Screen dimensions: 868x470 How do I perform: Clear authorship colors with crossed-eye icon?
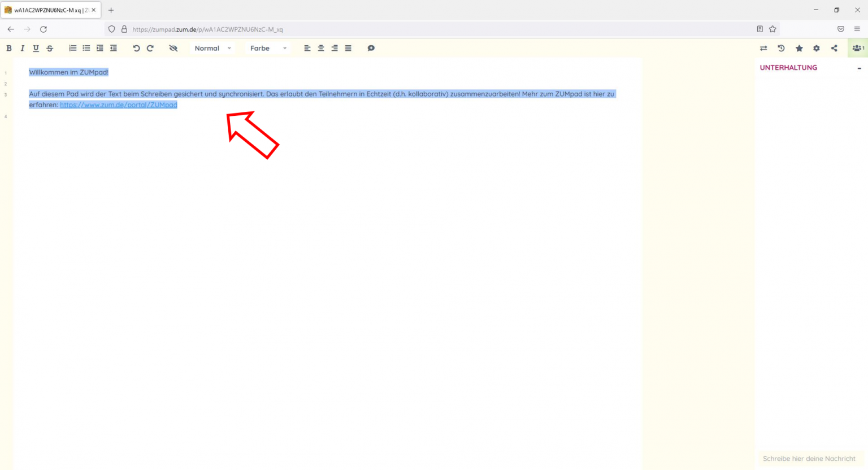(173, 49)
